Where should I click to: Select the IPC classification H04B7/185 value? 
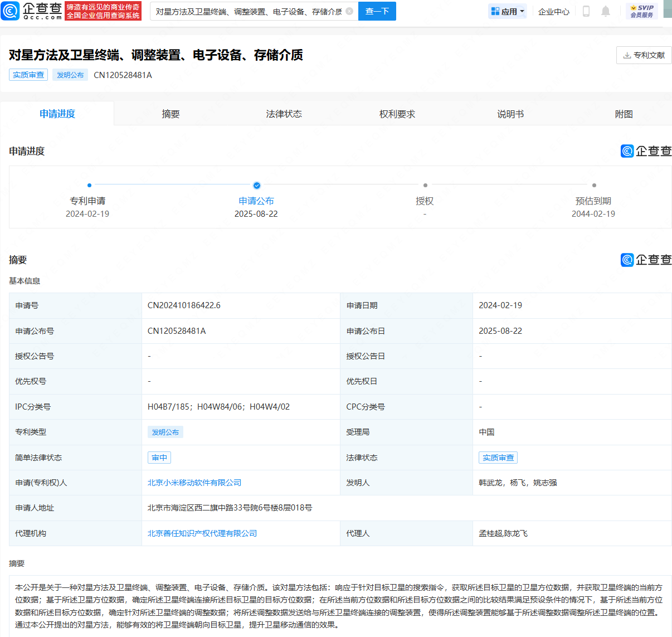(169, 407)
